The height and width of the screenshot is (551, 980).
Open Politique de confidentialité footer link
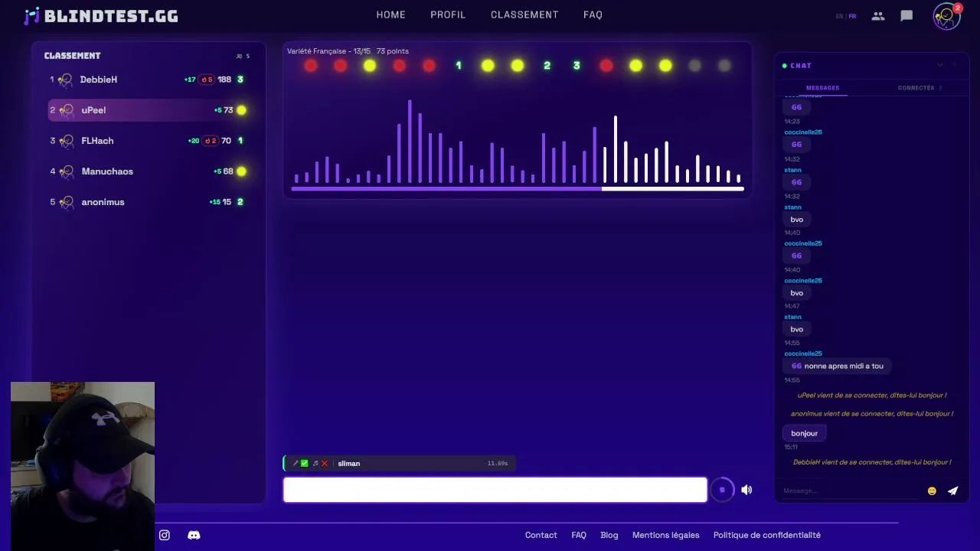click(x=766, y=535)
